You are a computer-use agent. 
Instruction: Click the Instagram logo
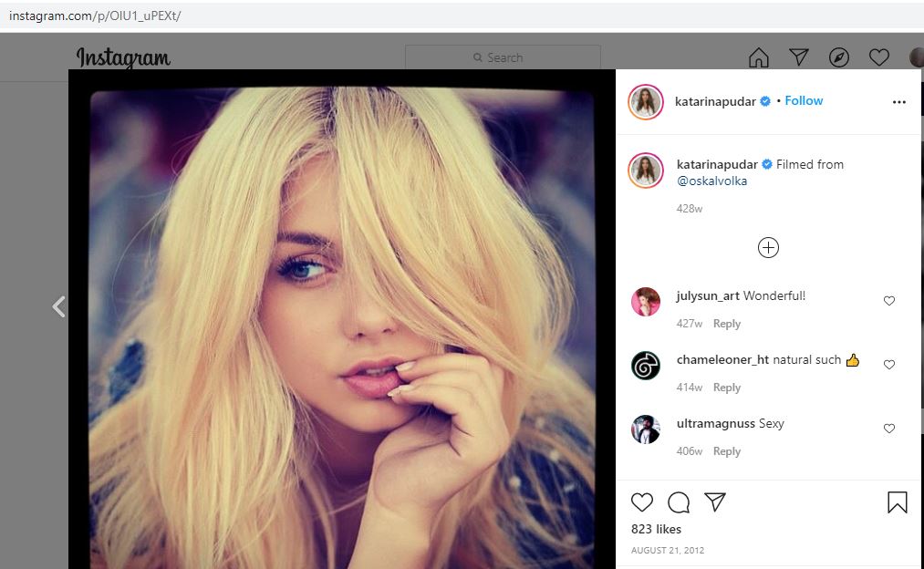click(123, 58)
